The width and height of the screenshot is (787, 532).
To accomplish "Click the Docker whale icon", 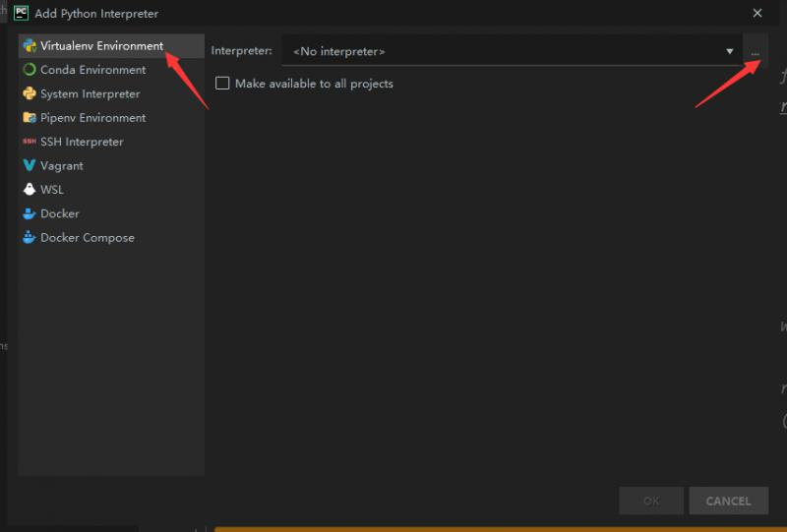I will point(30,213).
